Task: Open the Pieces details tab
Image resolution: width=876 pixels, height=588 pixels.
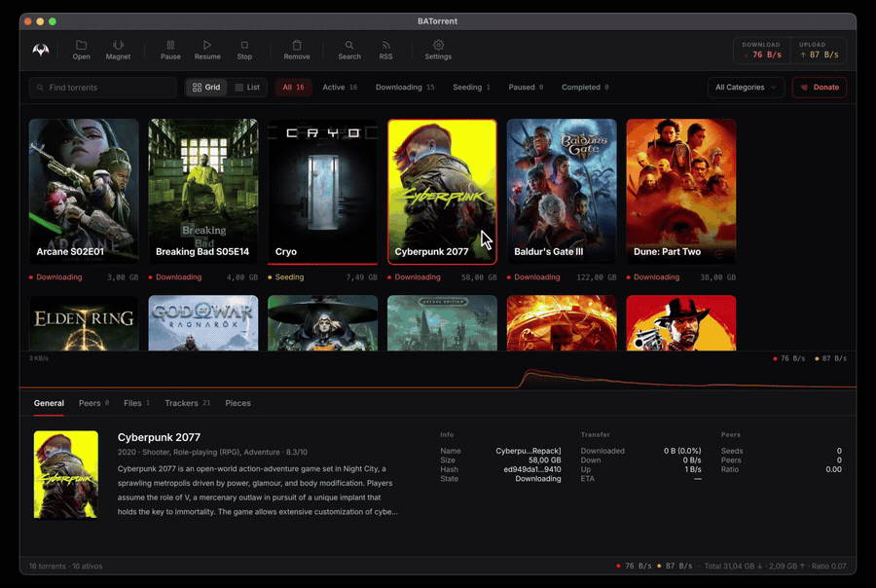Action: (x=237, y=403)
